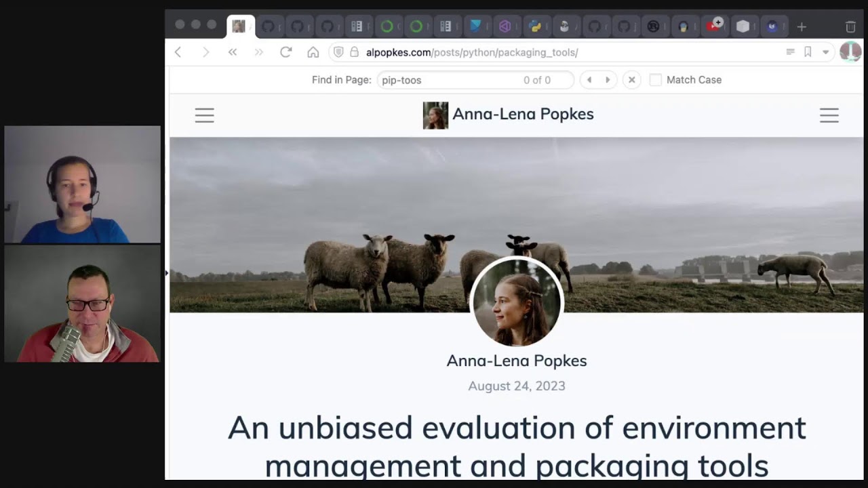Click the Anna-Lena Popkes site title link
The height and width of the screenshot is (488, 868).
tap(522, 115)
